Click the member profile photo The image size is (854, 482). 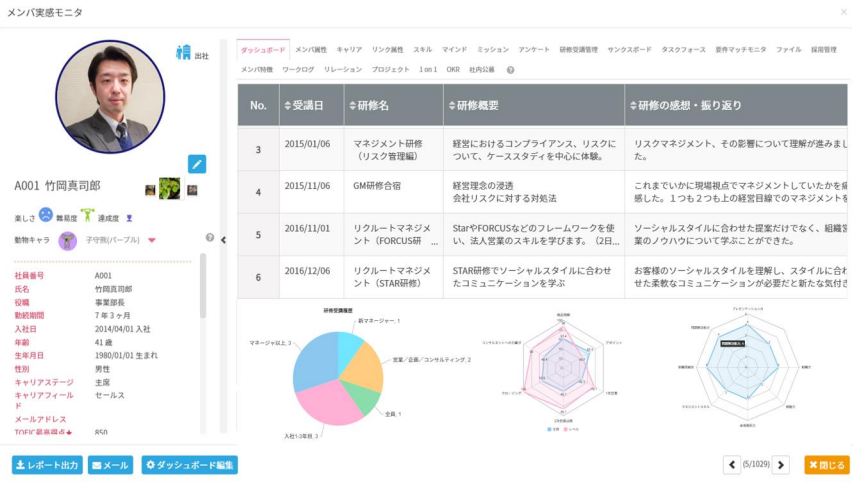(110, 96)
